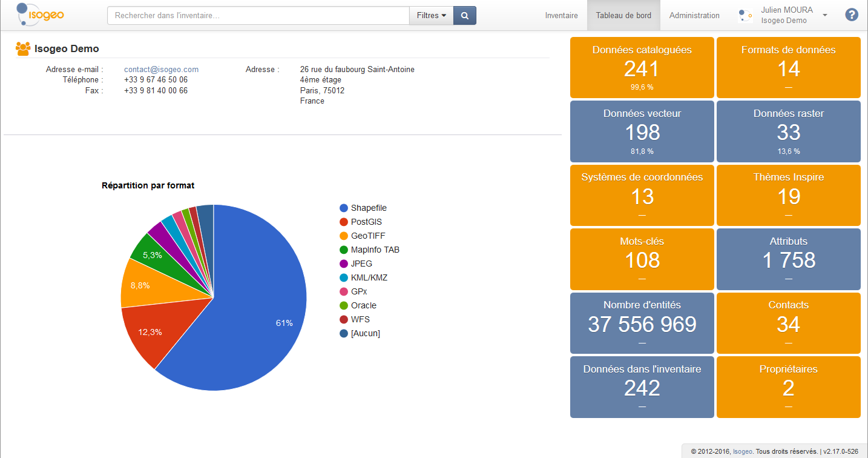This screenshot has height=458, width=868.
Task: Click the address 26 rue du faubourg Saint-Antoine
Action: click(x=357, y=70)
